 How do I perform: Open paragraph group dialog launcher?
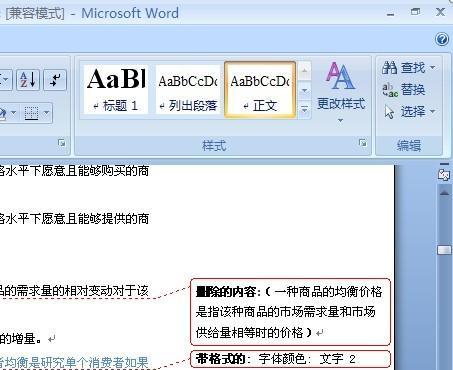click(61, 143)
